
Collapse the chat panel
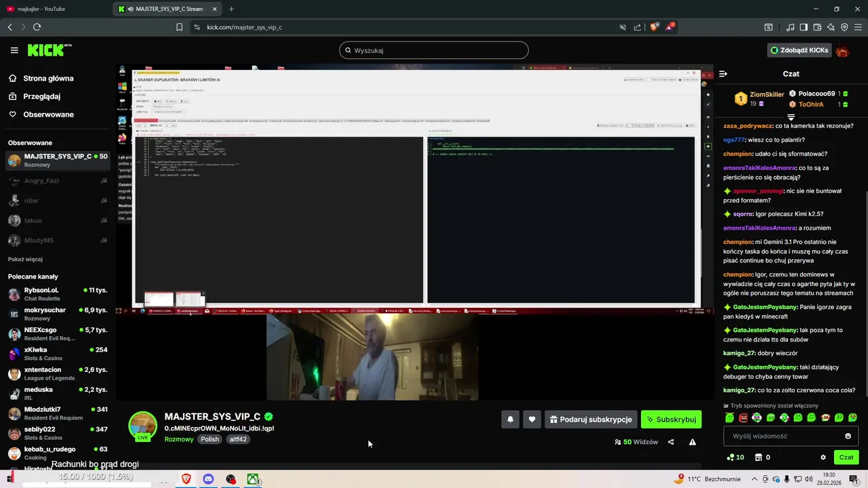pos(723,73)
